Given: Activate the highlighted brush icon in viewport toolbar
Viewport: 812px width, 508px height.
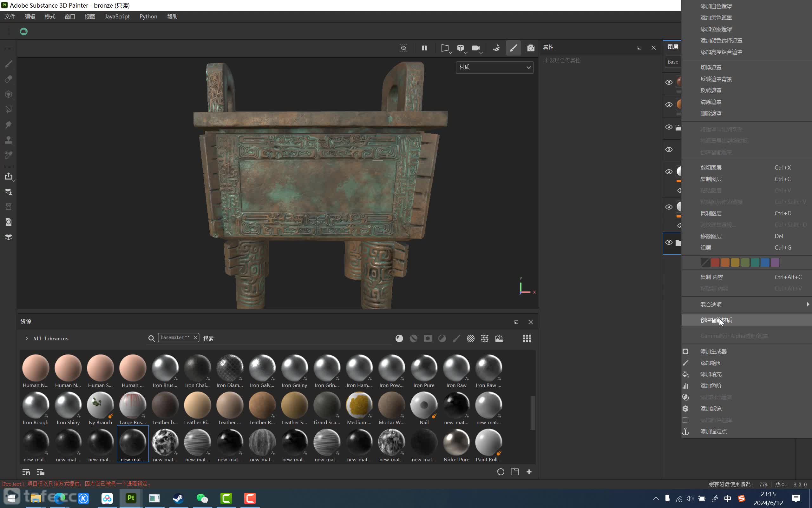Looking at the screenshot, I should [514, 48].
